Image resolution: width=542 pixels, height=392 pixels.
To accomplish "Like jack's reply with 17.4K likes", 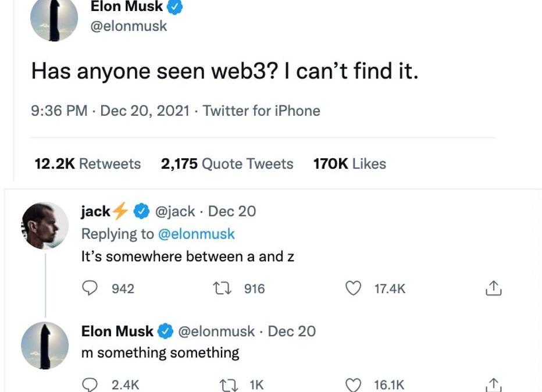I will pyautogui.click(x=354, y=288).
